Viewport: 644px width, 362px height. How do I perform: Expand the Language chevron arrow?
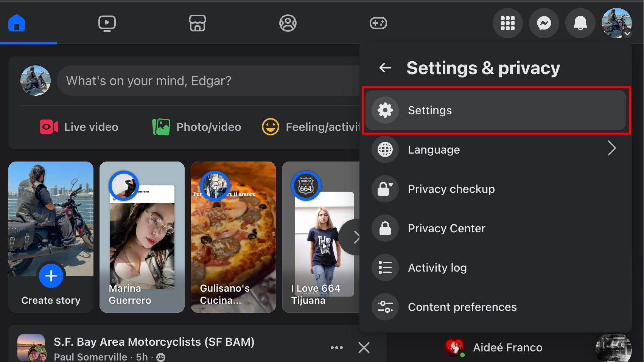pyautogui.click(x=612, y=148)
